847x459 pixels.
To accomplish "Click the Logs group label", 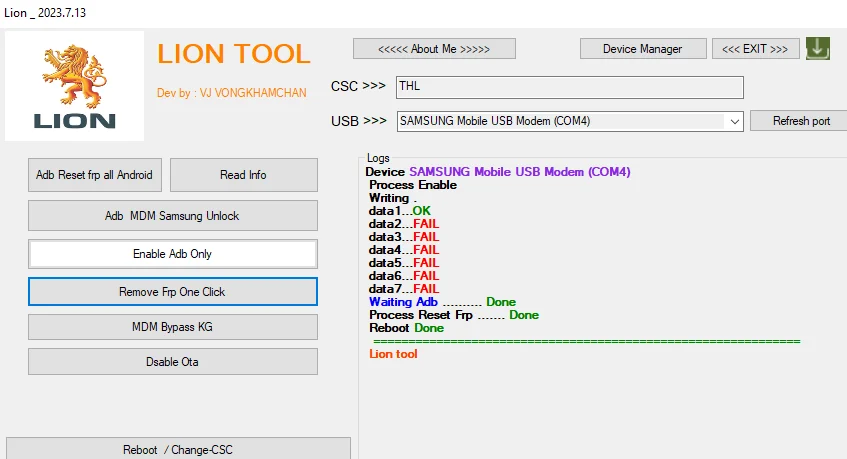I will click(x=378, y=158).
